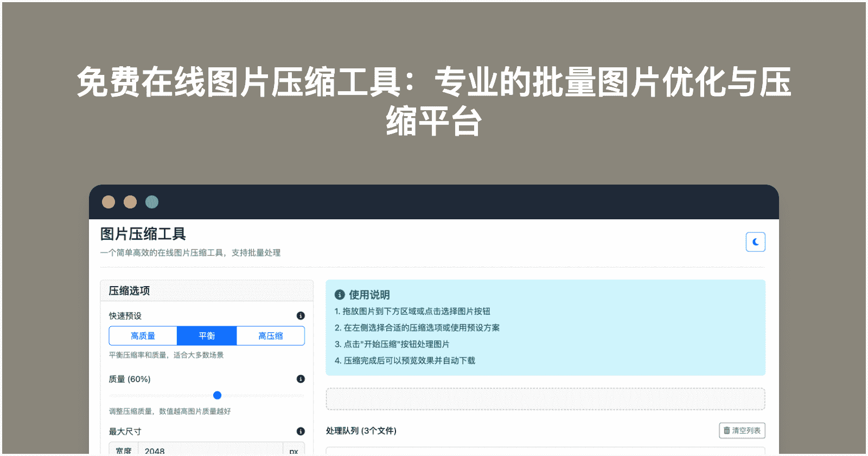Viewport: 868px width, 456px height.
Task: Click instruction 3 about 开始压缩
Action: coord(392,344)
